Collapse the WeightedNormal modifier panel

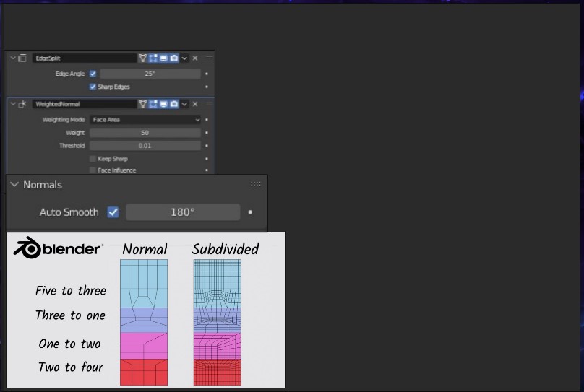(x=13, y=104)
